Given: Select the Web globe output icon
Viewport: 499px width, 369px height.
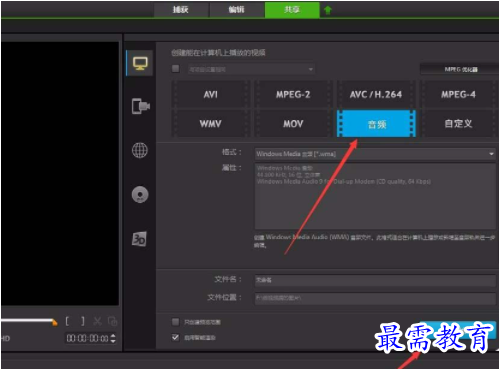Looking at the screenshot, I should click(x=140, y=150).
